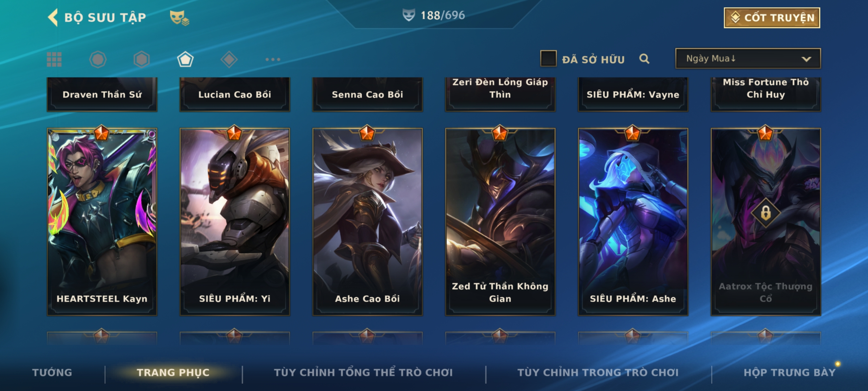This screenshot has width=868, height=391.
Task: Open more filters with the three dots icon
Action: tap(273, 59)
